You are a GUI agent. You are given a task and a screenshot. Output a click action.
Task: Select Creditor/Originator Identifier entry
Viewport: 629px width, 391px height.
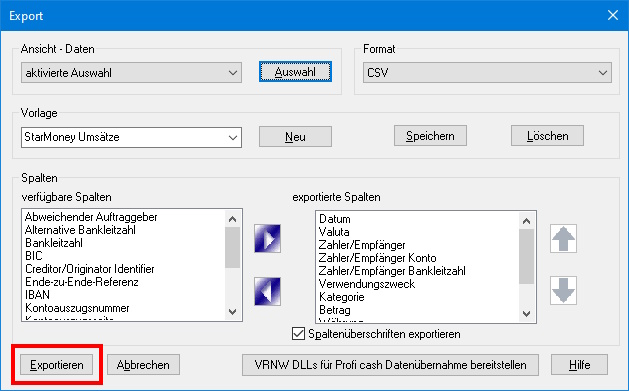89,269
